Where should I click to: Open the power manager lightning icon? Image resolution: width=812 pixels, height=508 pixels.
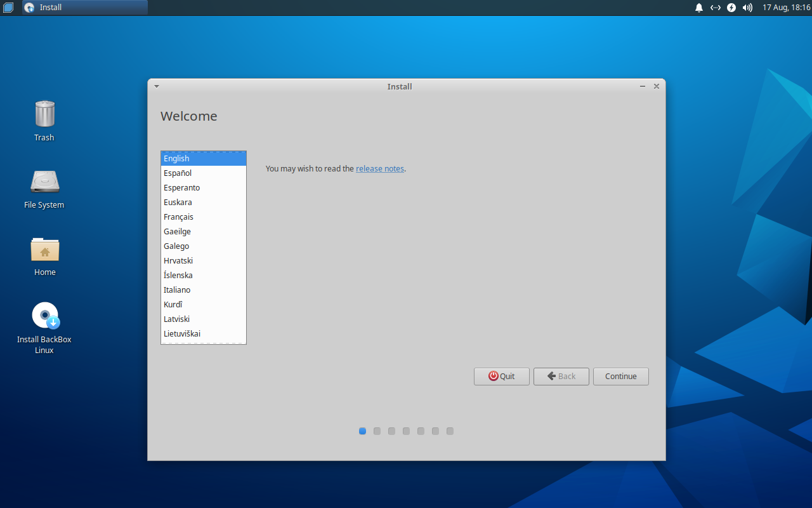click(x=731, y=8)
